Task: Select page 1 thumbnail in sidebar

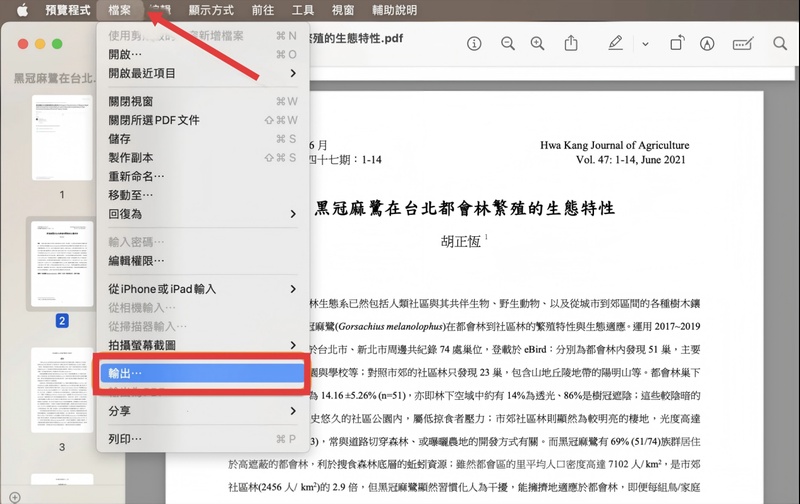Action: click(x=62, y=138)
